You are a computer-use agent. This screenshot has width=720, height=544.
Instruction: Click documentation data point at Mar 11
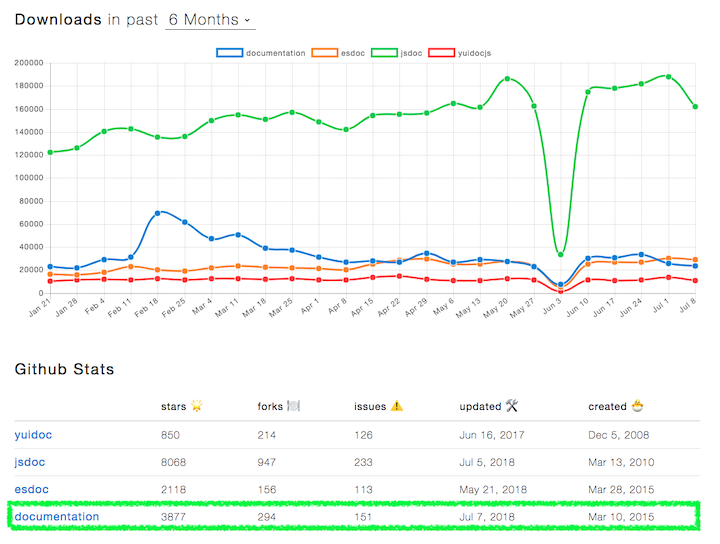(238, 235)
